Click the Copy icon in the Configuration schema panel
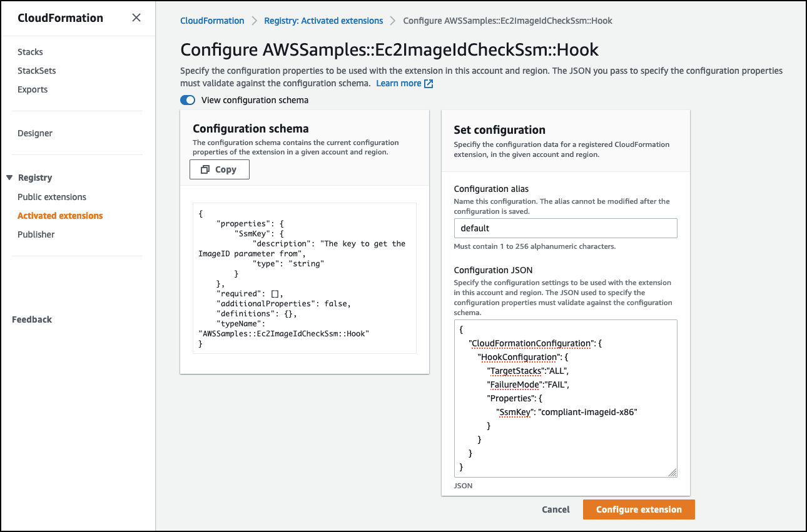The width and height of the screenshot is (807, 532). click(206, 169)
